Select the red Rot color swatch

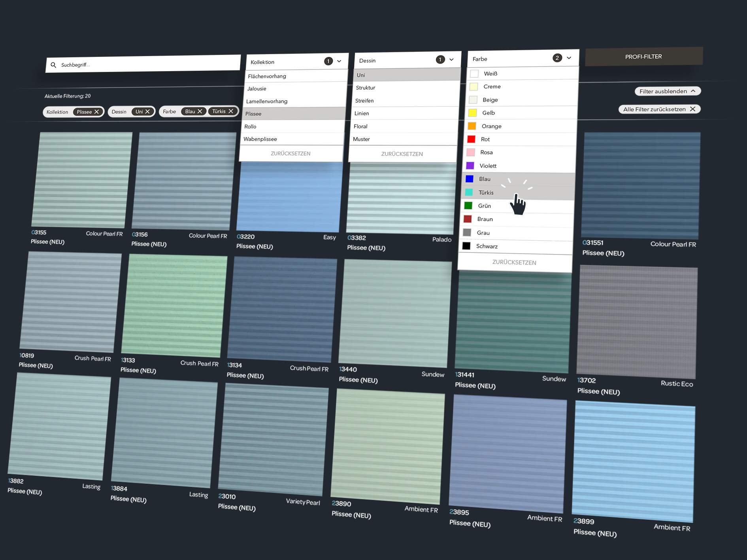click(471, 139)
